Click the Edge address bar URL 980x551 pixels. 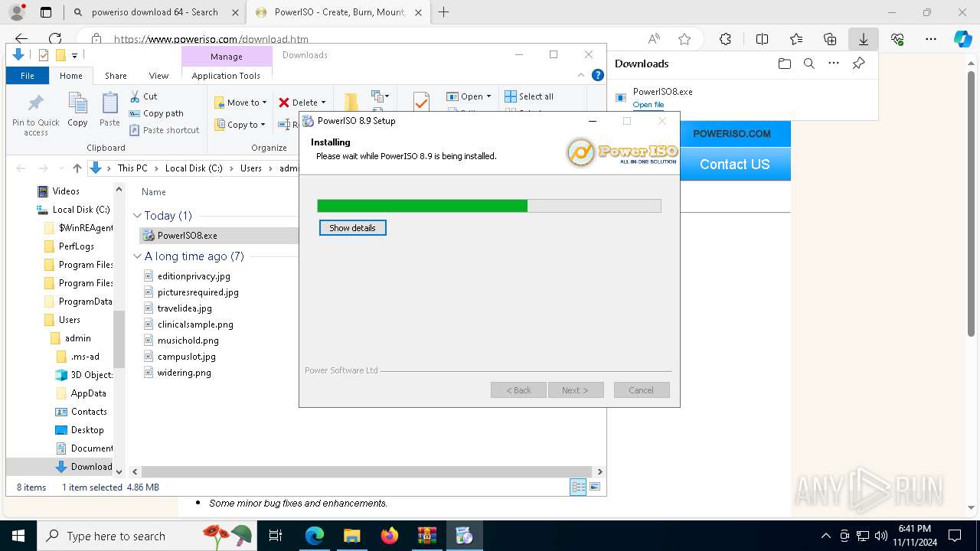tap(211, 39)
